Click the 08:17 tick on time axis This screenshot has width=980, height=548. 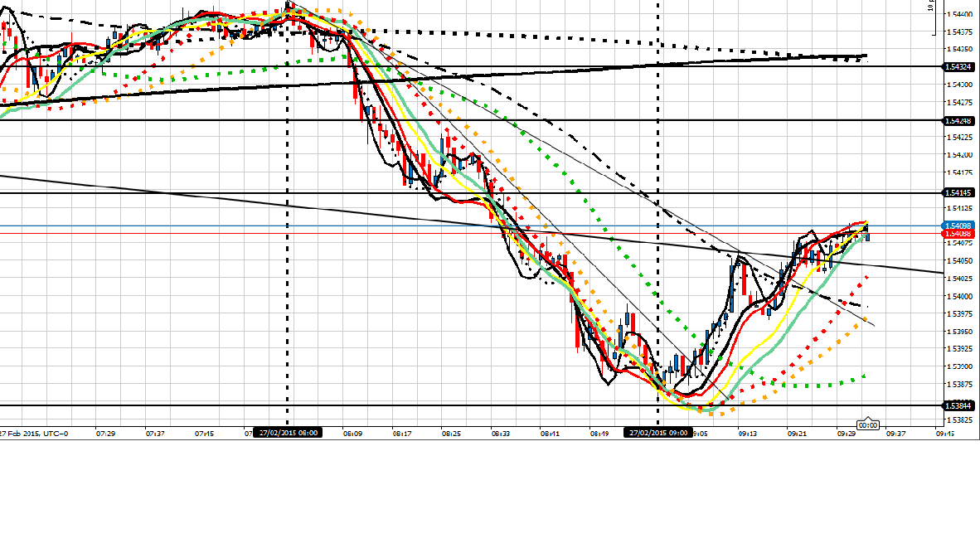403,433
